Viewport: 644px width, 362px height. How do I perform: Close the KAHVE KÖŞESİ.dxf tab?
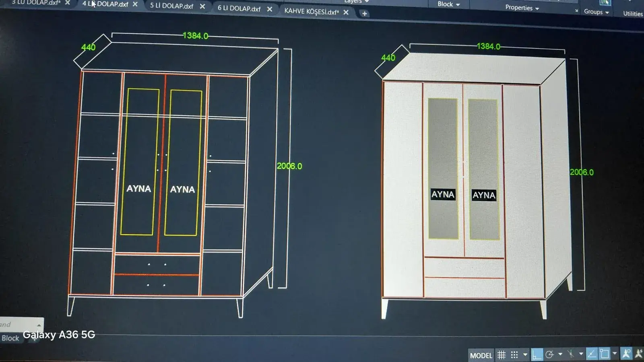click(346, 12)
